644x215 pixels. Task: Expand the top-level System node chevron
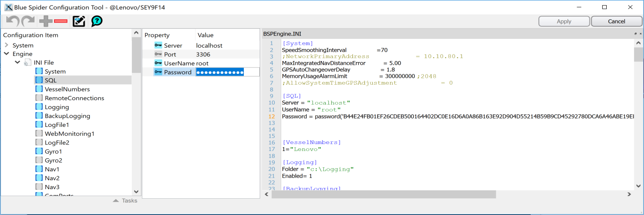[6, 45]
